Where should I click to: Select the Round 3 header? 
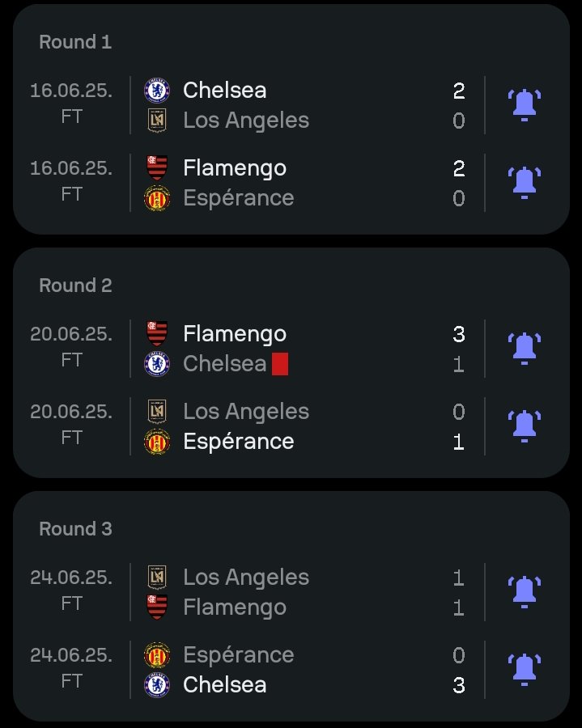pyautogui.click(x=75, y=529)
